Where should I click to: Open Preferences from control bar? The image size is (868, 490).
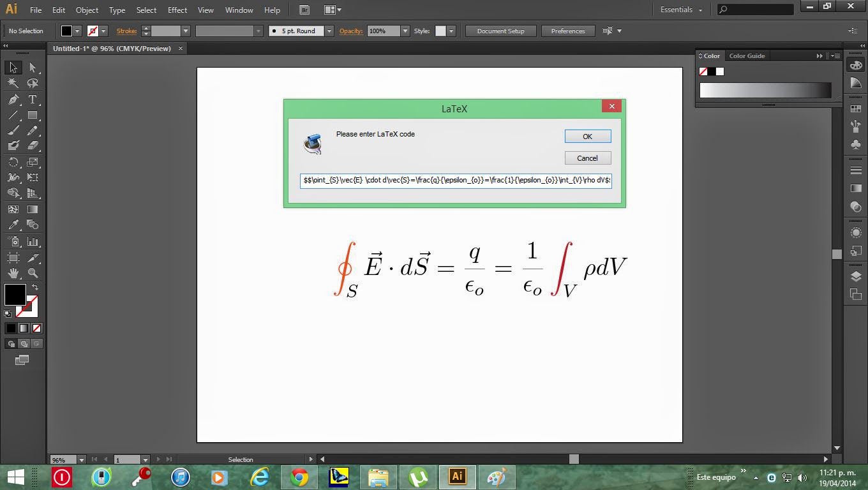(568, 31)
